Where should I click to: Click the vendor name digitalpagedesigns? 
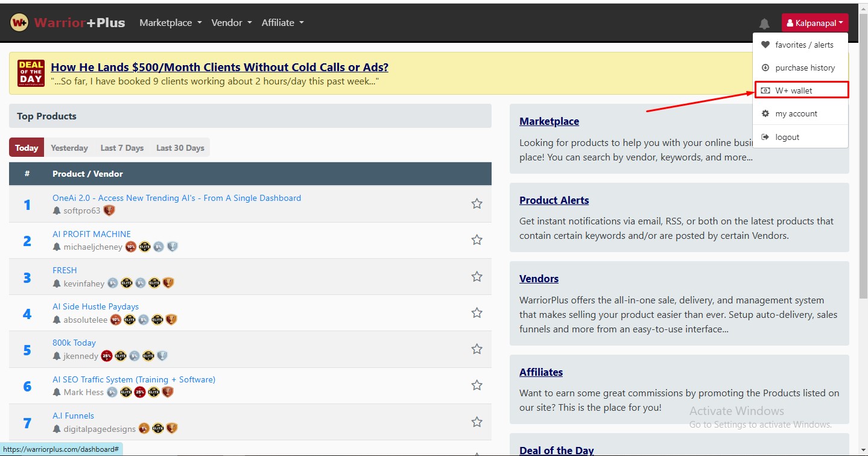click(100, 429)
